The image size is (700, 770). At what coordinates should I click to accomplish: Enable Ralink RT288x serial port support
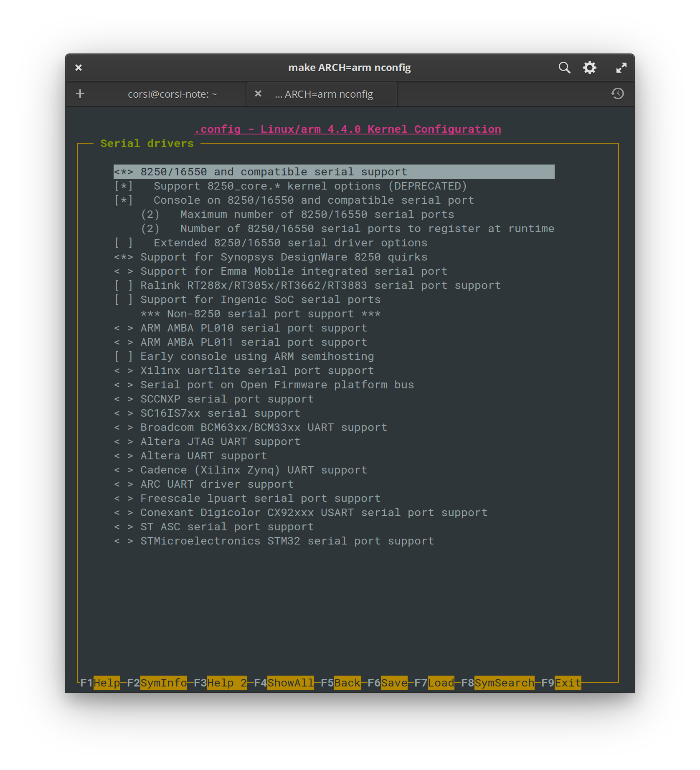[124, 286]
